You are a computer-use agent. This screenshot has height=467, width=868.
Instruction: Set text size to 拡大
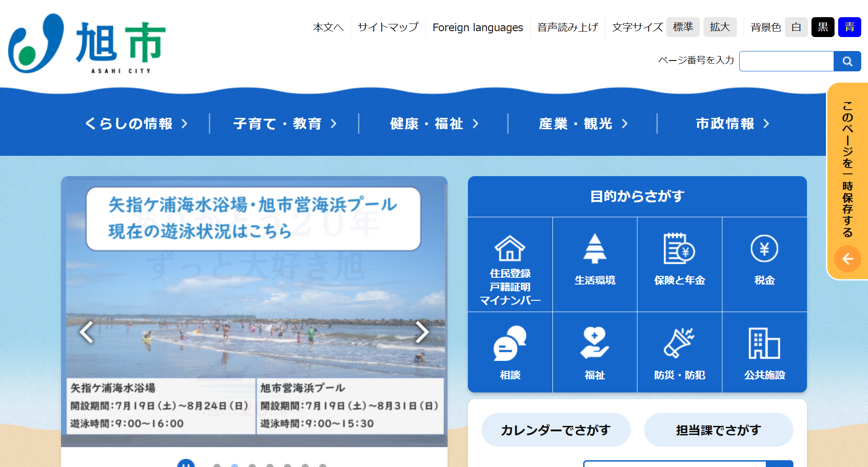(x=720, y=27)
